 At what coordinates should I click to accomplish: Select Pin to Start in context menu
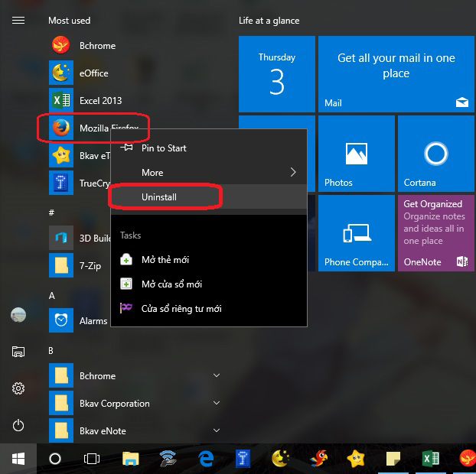(209, 148)
